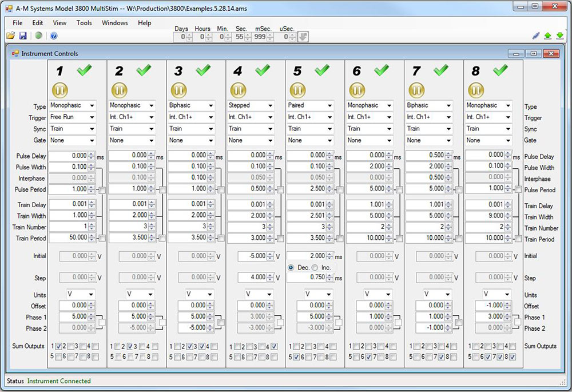The height and width of the screenshot is (392, 572).
Task: Open the Help menu
Action: pyautogui.click(x=145, y=23)
